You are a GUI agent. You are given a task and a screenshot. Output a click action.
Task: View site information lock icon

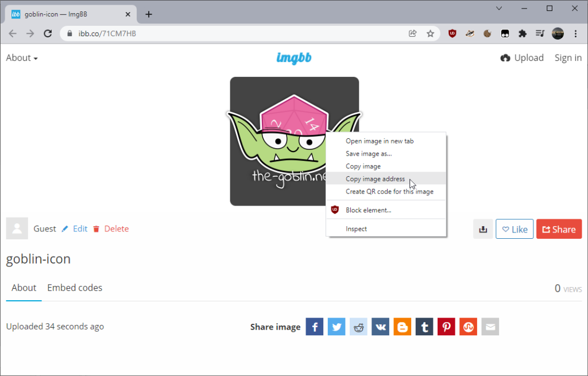69,33
